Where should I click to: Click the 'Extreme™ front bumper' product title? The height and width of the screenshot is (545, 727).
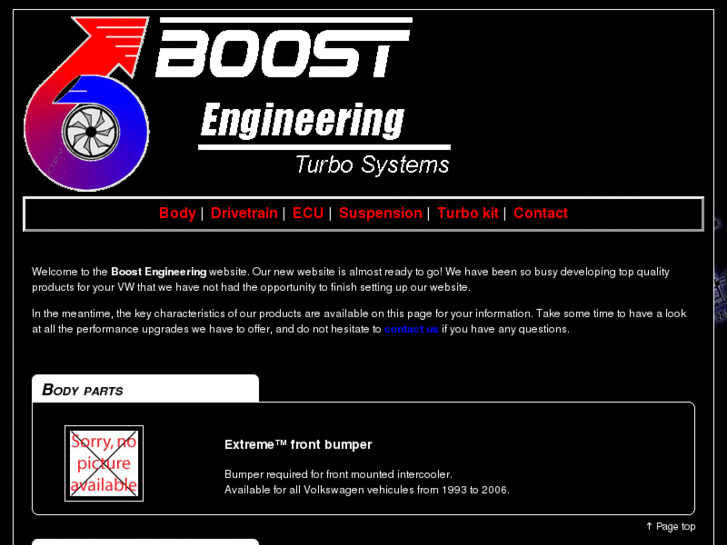coord(298,444)
